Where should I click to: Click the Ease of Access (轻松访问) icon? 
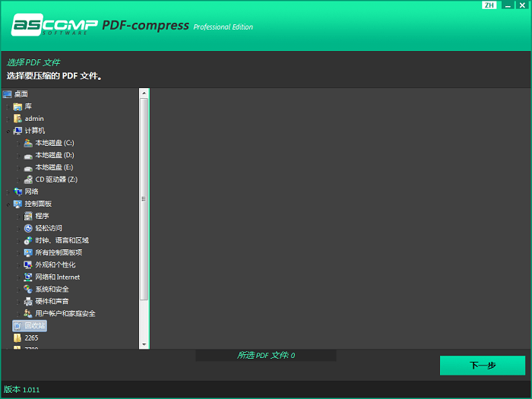tap(28, 228)
